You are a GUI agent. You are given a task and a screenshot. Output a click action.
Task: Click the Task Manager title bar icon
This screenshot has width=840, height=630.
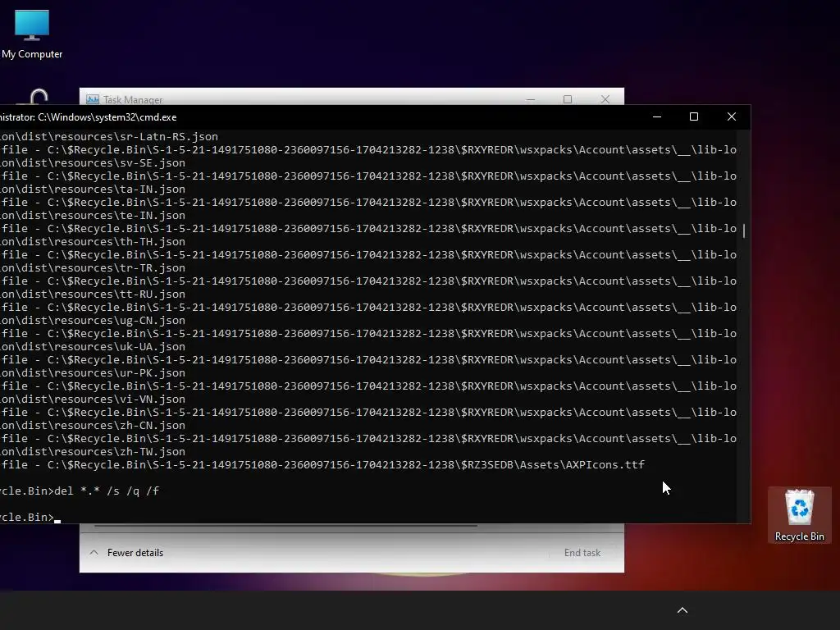(93, 99)
